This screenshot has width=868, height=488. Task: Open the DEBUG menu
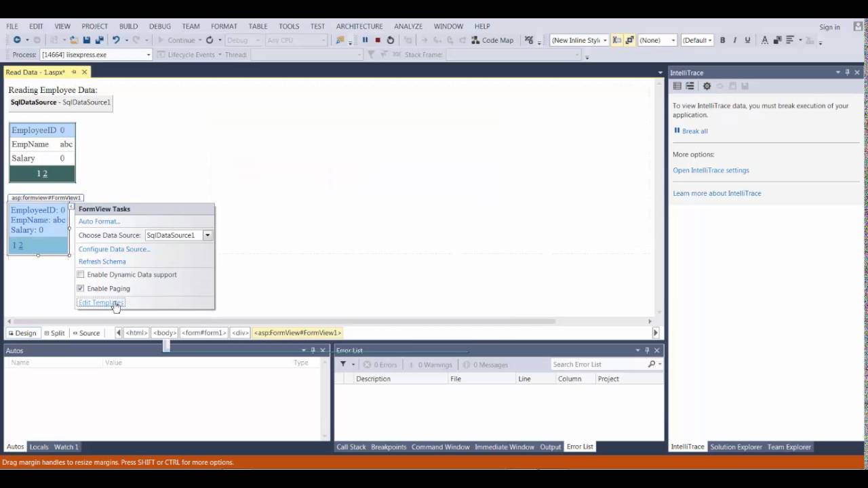pos(160,26)
